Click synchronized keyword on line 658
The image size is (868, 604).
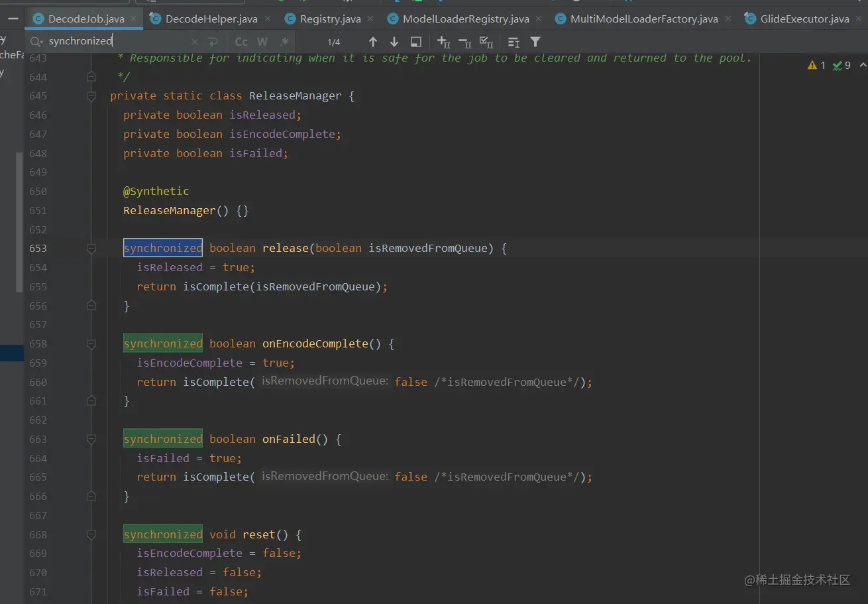pyautogui.click(x=163, y=343)
